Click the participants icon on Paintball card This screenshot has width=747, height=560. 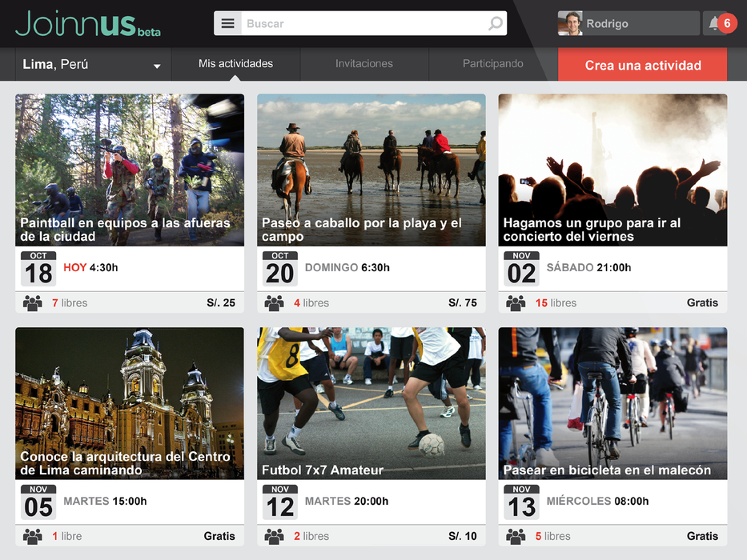(32, 303)
